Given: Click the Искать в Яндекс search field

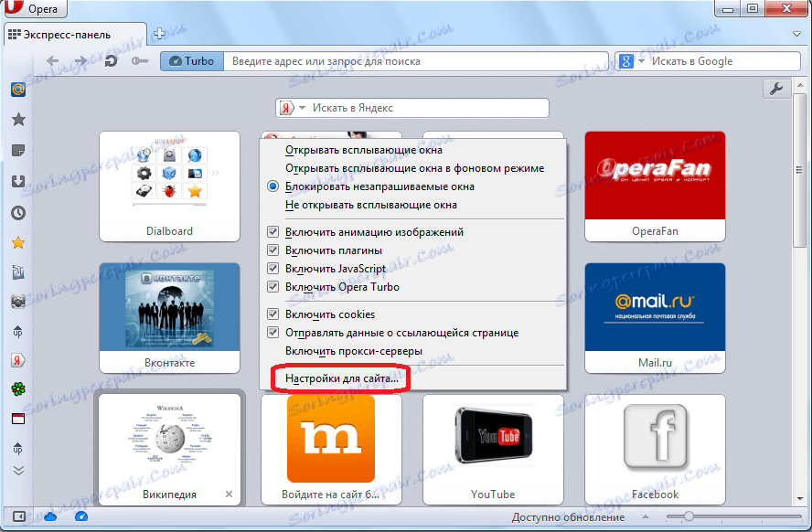Looking at the screenshot, I should (429, 108).
